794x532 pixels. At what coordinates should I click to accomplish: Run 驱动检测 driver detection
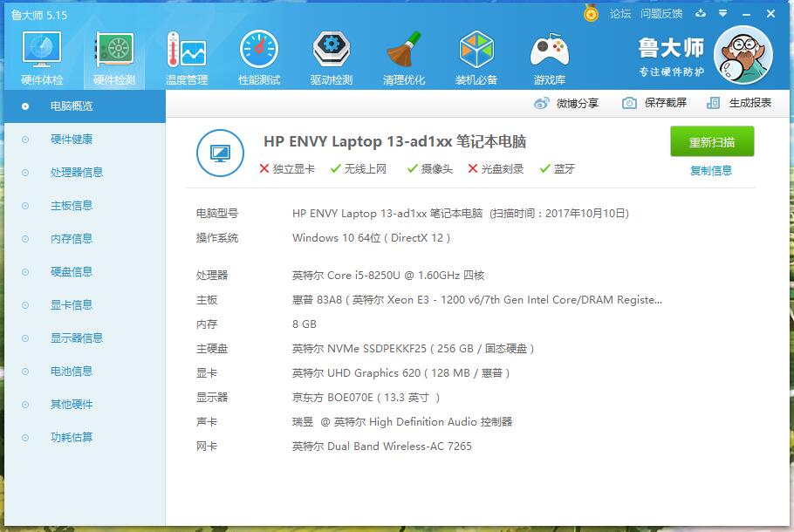(331, 55)
